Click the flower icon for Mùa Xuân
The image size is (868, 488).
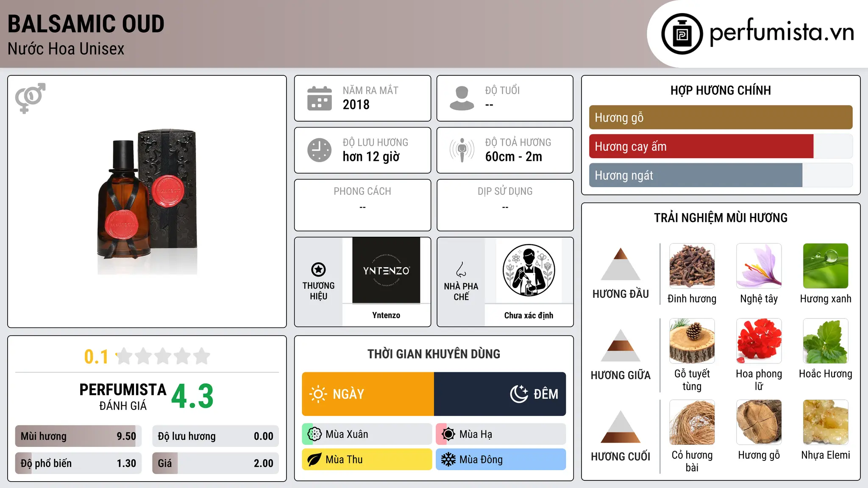pos(314,434)
